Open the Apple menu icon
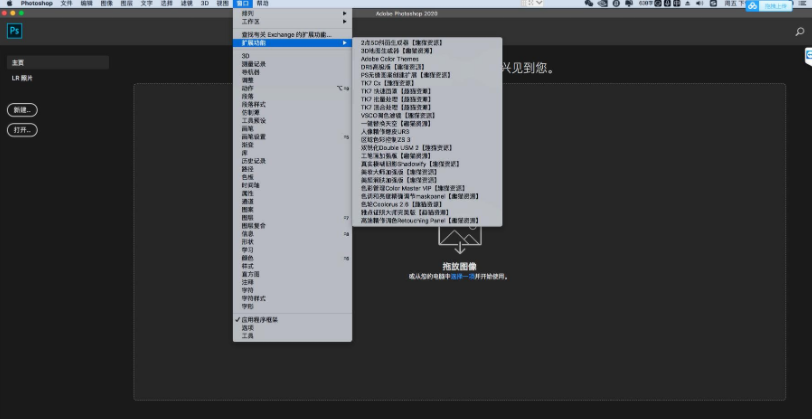 (9, 3)
